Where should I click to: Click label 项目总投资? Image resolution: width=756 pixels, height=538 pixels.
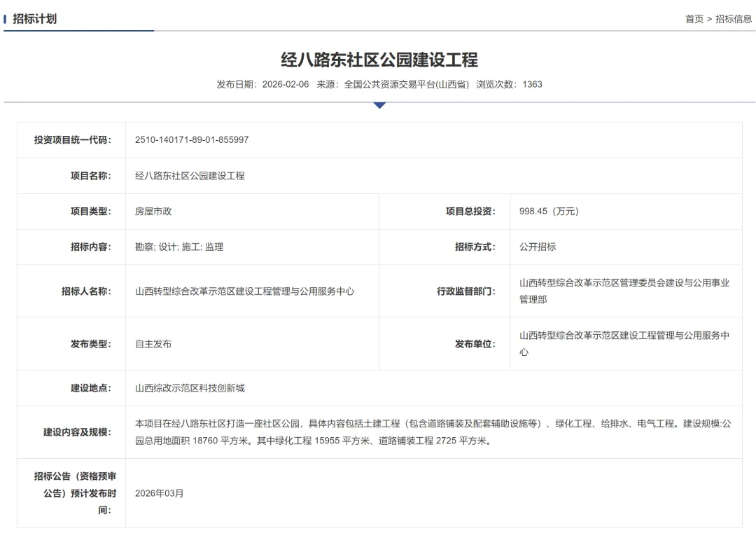click(x=470, y=212)
